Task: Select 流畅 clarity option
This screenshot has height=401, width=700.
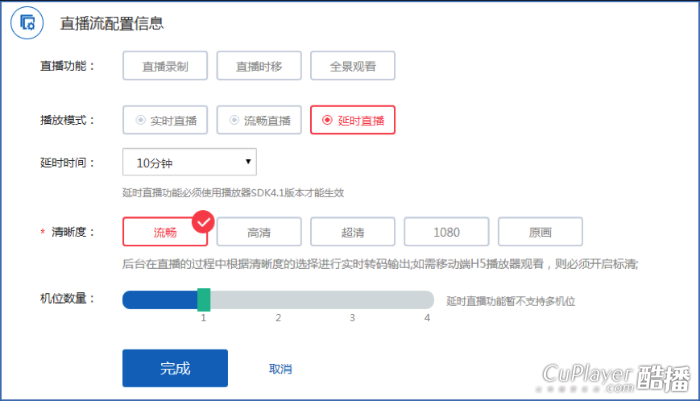Action: pyautogui.click(x=164, y=232)
